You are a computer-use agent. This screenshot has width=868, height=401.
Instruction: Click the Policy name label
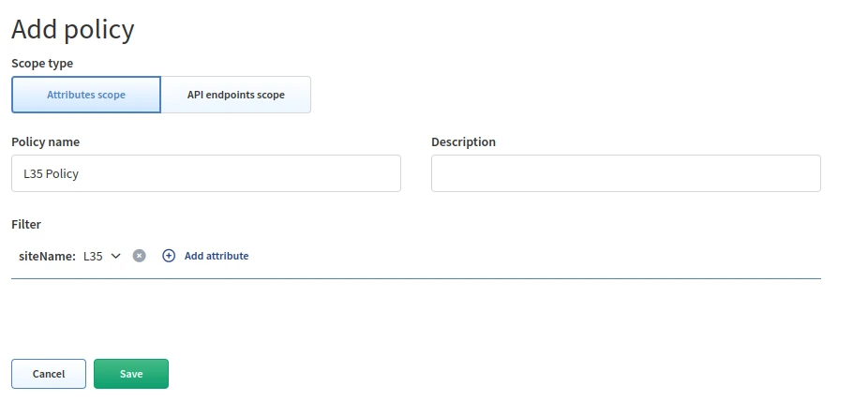[45, 142]
